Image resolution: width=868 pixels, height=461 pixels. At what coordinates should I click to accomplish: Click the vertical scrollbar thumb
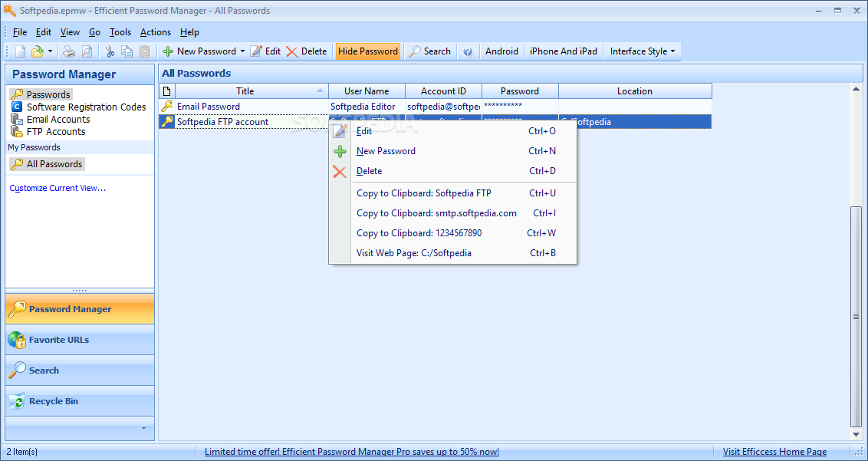[x=856, y=316]
